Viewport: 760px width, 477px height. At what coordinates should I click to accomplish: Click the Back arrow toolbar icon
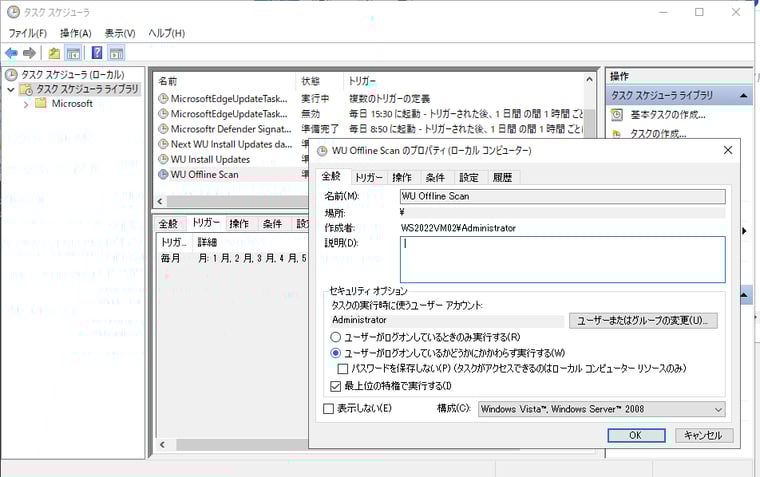click(x=11, y=53)
